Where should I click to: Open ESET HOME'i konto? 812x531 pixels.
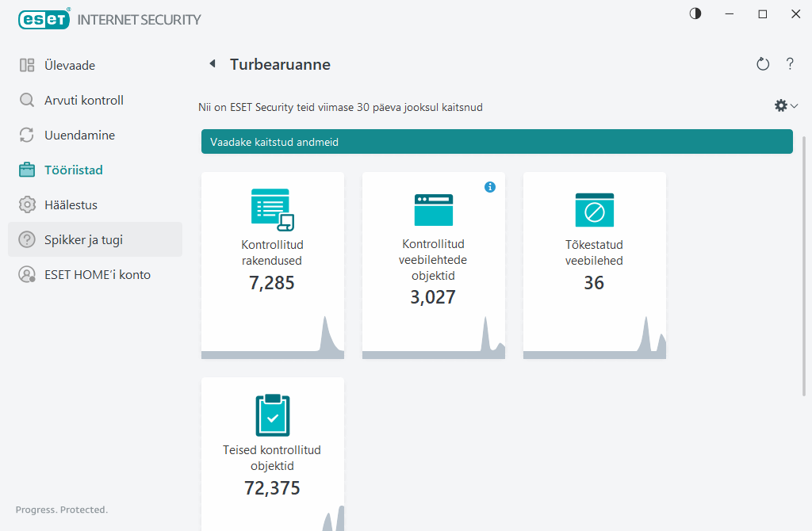[x=97, y=275]
